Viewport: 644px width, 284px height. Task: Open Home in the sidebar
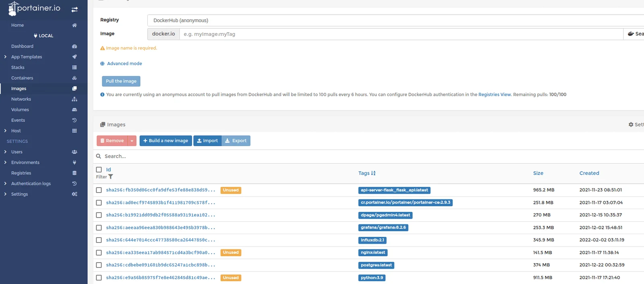pyautogui.click(x=17, y=25)
